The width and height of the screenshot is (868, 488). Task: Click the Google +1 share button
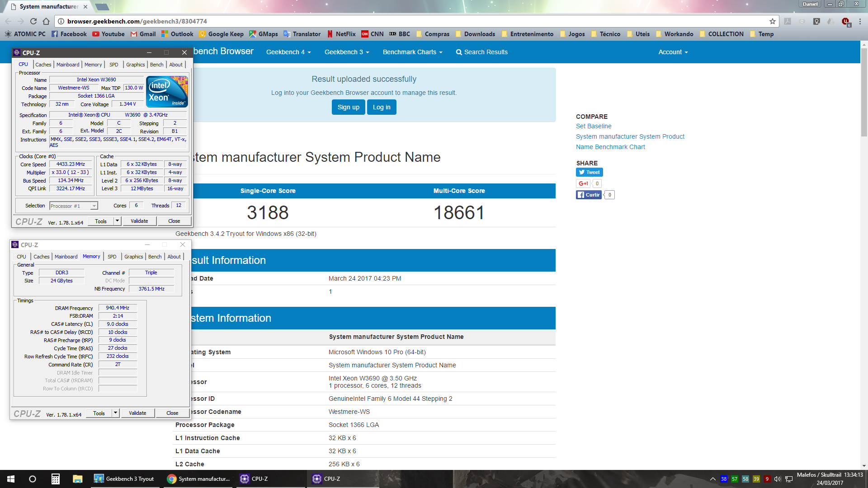pos(583,183)
